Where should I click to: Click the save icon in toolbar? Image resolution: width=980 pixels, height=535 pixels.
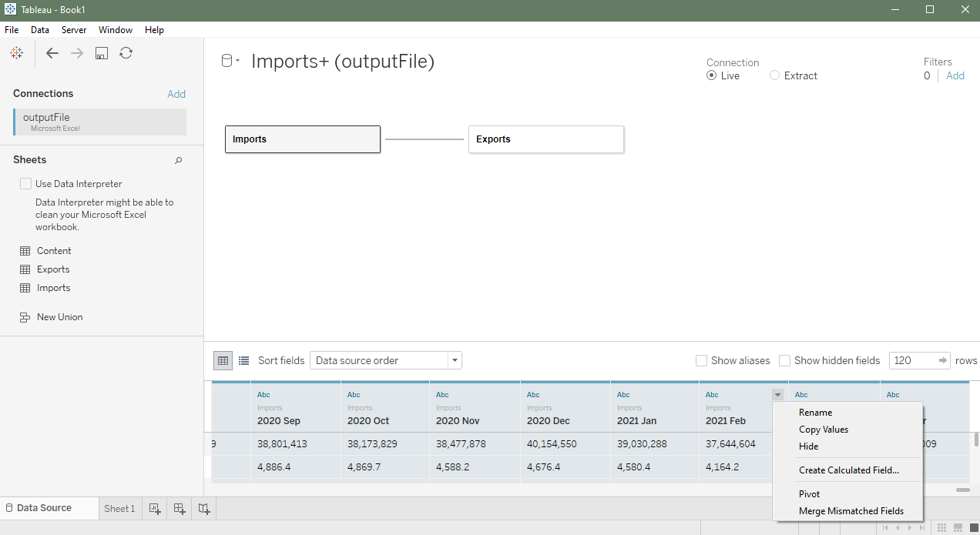tap(101, 53)
